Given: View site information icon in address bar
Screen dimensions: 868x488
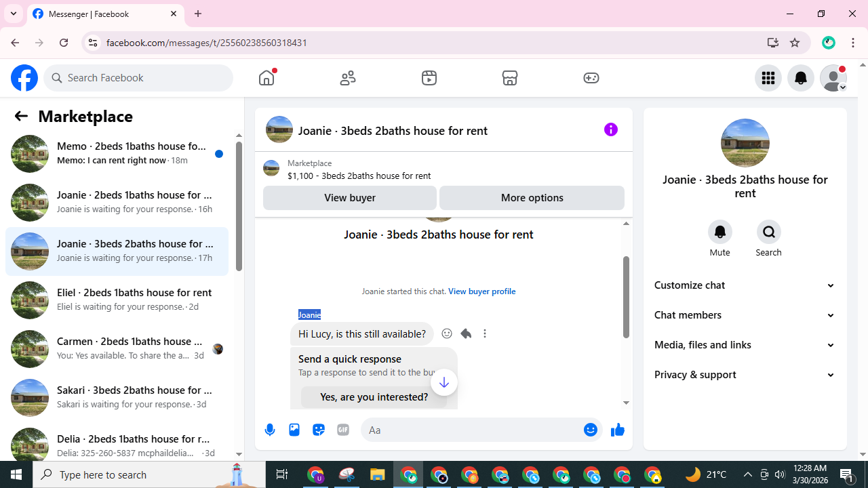Looking at the screenshot, I should coord(93,43).
